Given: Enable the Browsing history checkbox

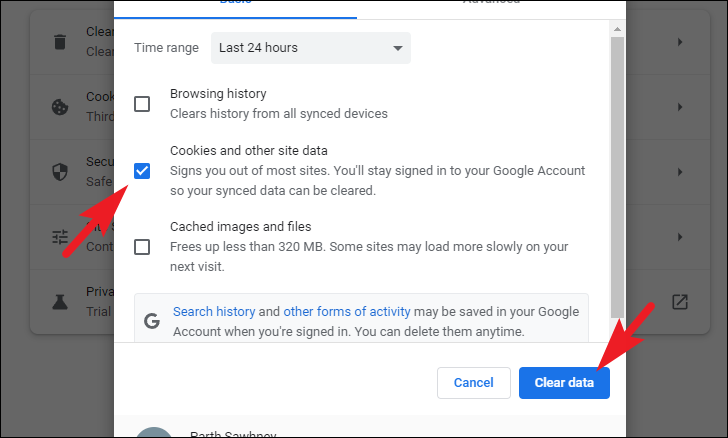Looking at the screenshot, I should click(x=142, y=104).
